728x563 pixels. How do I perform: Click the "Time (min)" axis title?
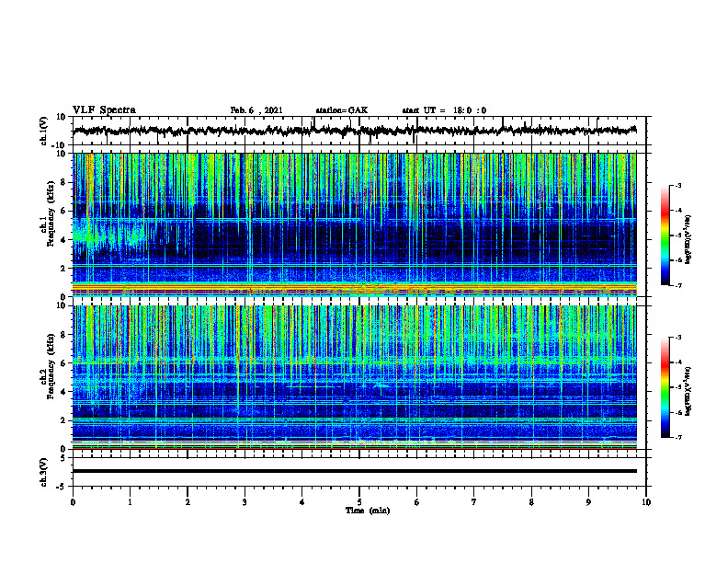[368, 511]
